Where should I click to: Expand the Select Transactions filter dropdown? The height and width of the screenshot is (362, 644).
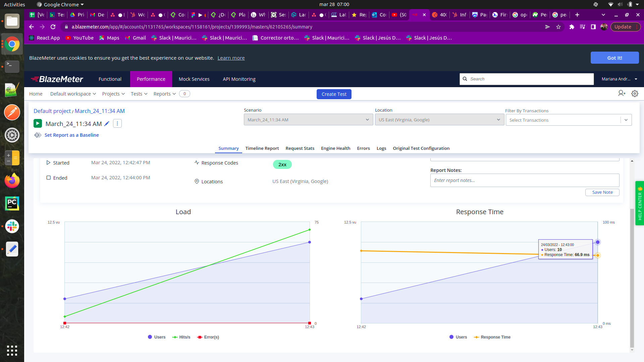[626, 120]
